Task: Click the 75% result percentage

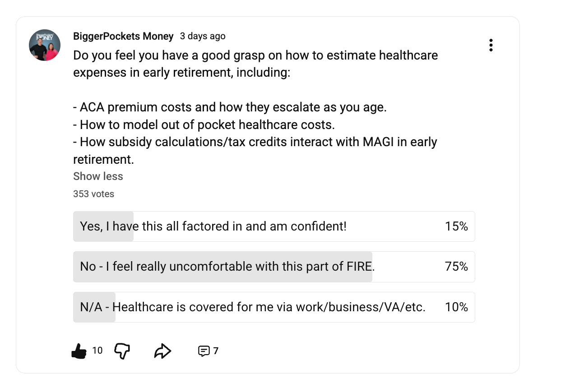Action: pos(456,267)
